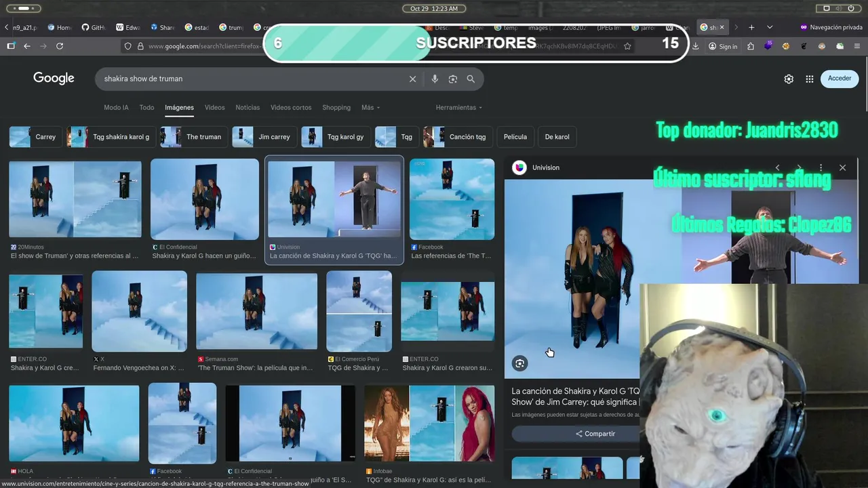Click the Firefox Sign in button
This screenshot has width=868, height=488.
723,46
